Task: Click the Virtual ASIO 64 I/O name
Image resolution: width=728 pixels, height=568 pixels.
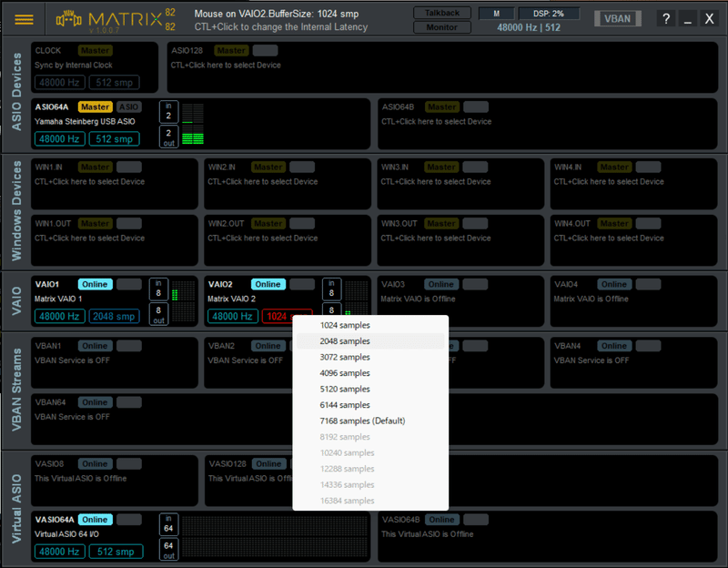Action: tap(66, 534)
